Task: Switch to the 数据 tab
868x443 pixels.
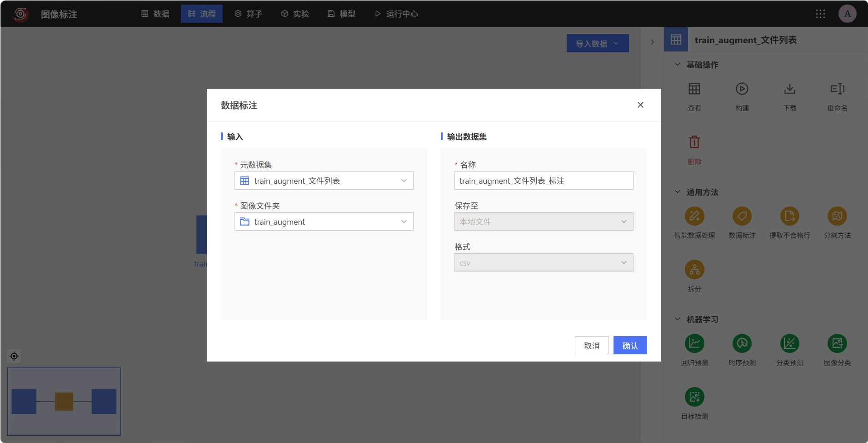Action: tap(155, 14)
